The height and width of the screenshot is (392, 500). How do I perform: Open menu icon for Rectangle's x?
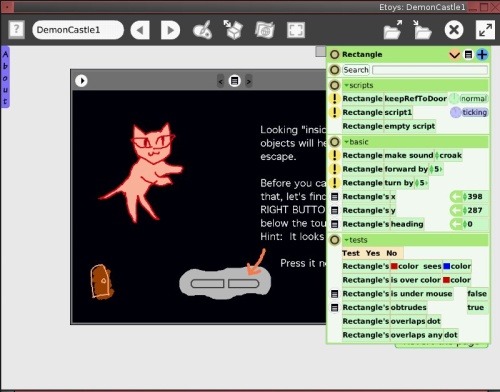click(335, 197)
